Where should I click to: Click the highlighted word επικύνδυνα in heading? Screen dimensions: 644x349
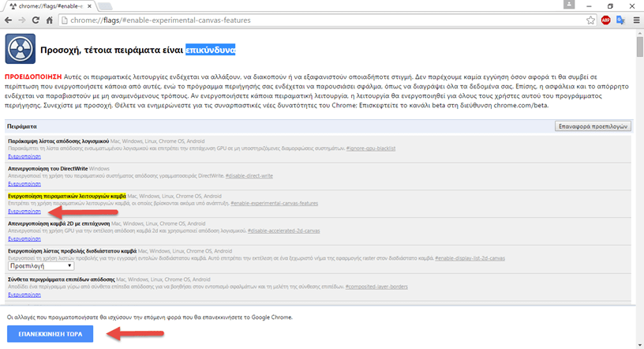click(x=210, y=51)
